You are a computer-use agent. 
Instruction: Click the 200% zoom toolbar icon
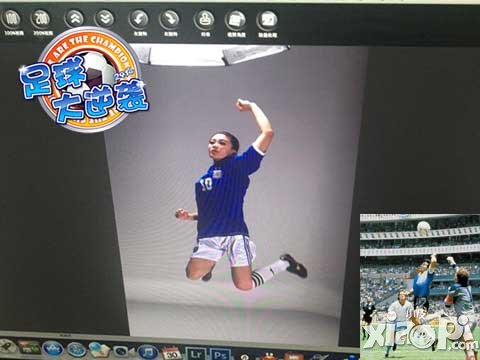pyautogui.click(x=42, y=19)
